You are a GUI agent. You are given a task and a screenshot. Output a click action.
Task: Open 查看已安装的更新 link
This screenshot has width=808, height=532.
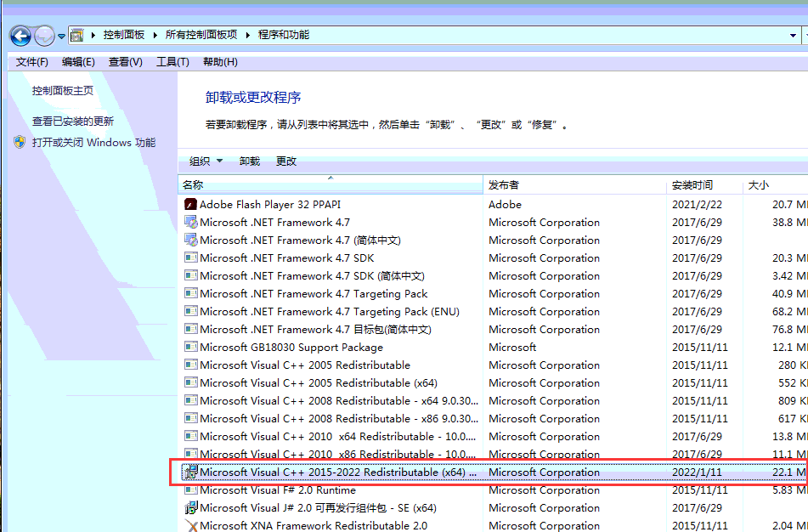tap(73, 122)
